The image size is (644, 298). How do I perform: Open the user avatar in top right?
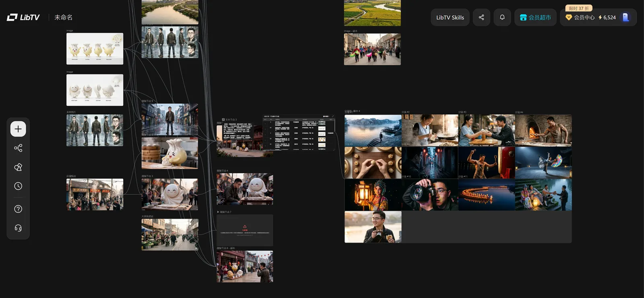tap(625, 17)
